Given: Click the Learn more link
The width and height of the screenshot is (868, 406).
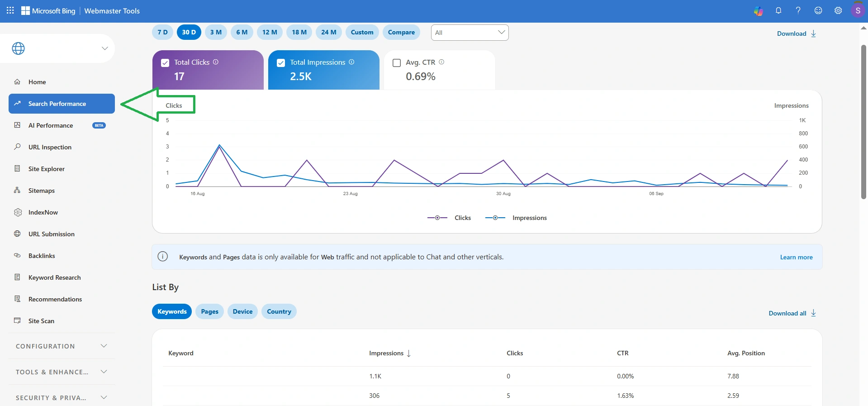Looking at the screenshot, I should 796,257.
